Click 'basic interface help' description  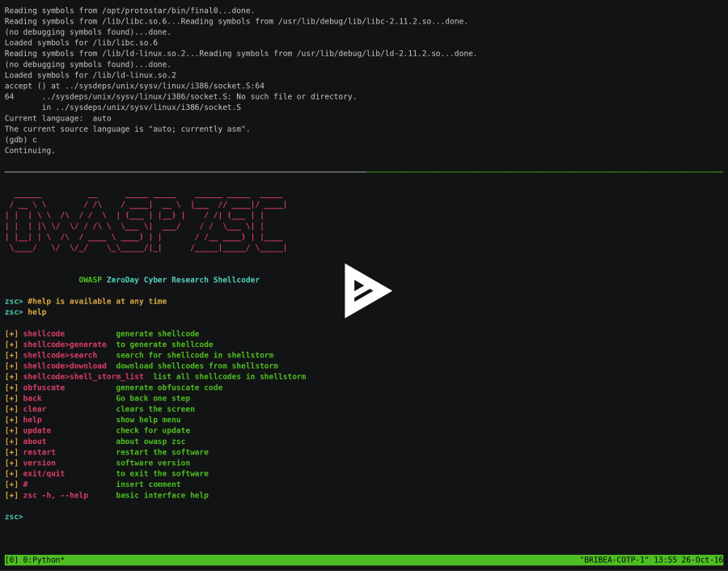tap(162, 495)
